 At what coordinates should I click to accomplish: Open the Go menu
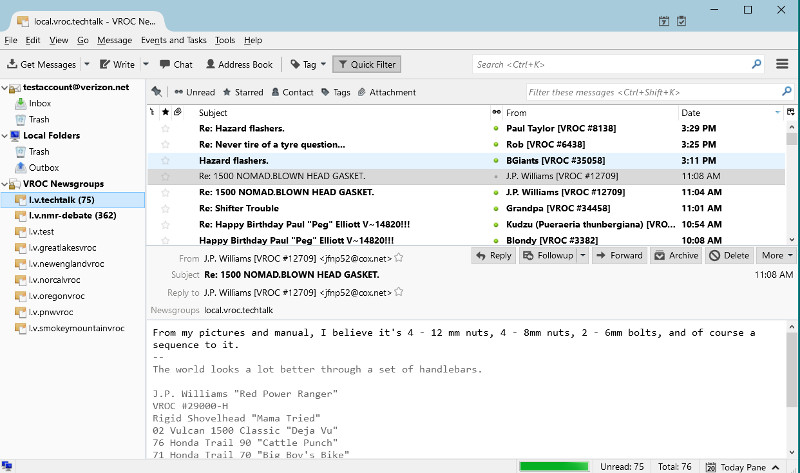[x=83, y=40]
